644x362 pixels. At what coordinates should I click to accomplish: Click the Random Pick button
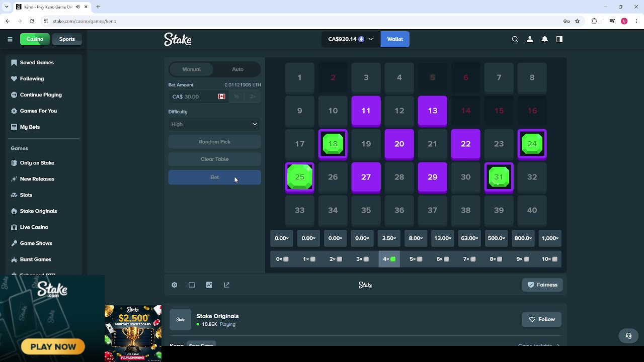[215, 142]
